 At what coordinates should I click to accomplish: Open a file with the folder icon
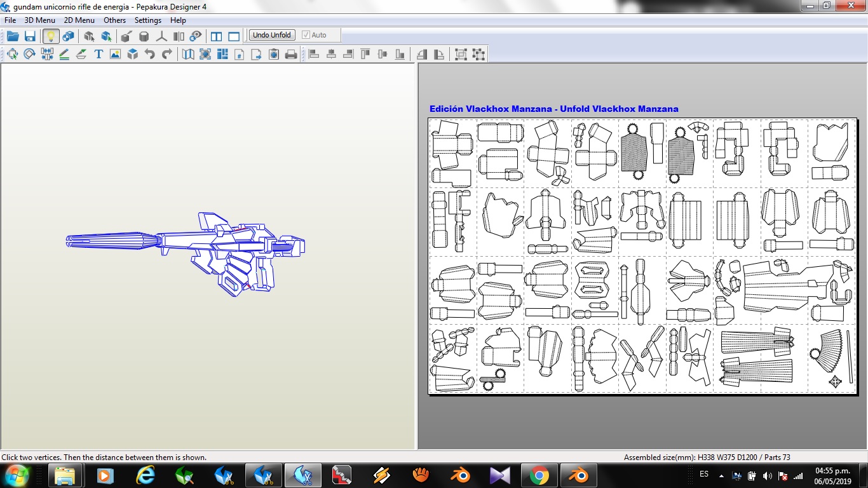(13, 36)
